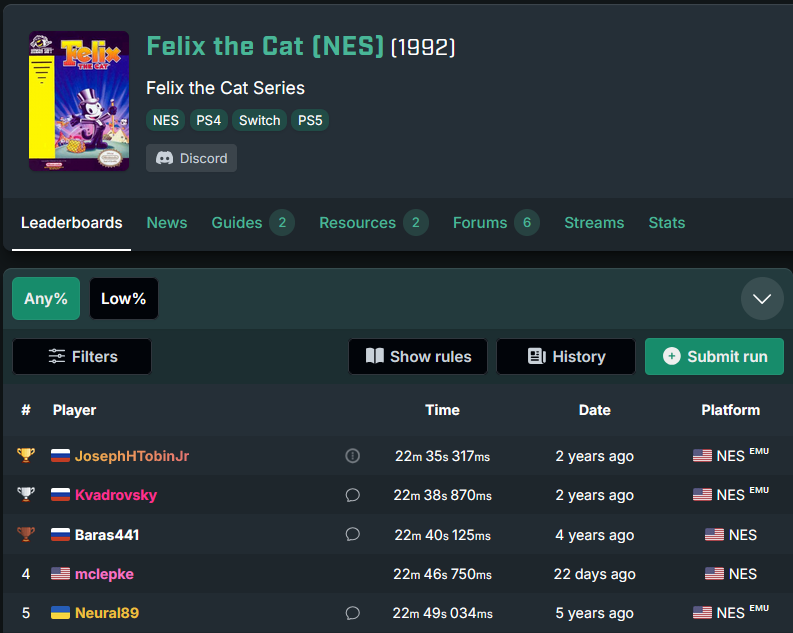The width and height of the screenshot is (793, 633).
Task: Click NES platform in mclepke's row
Action: [x=731, y=574]
